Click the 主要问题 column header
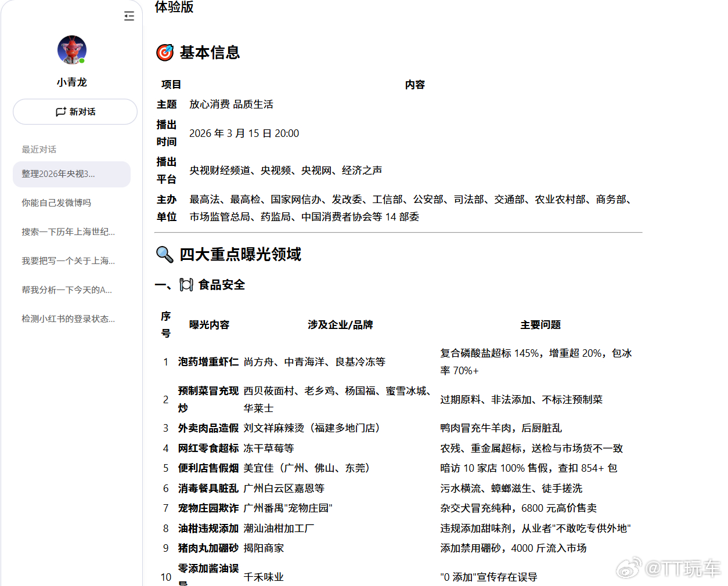The width and height of the screenshot is (728, 586). click(x=540, y=325)
